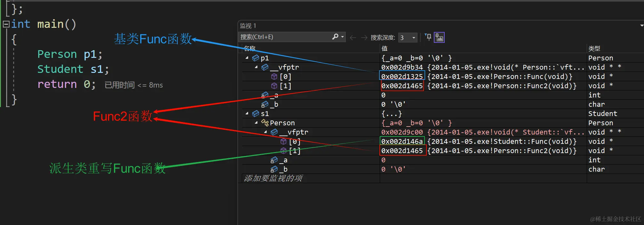Click value 0x002d9b34 of p1 vfptr
Viewport: 644px width, 225px height.
point(402,67)
